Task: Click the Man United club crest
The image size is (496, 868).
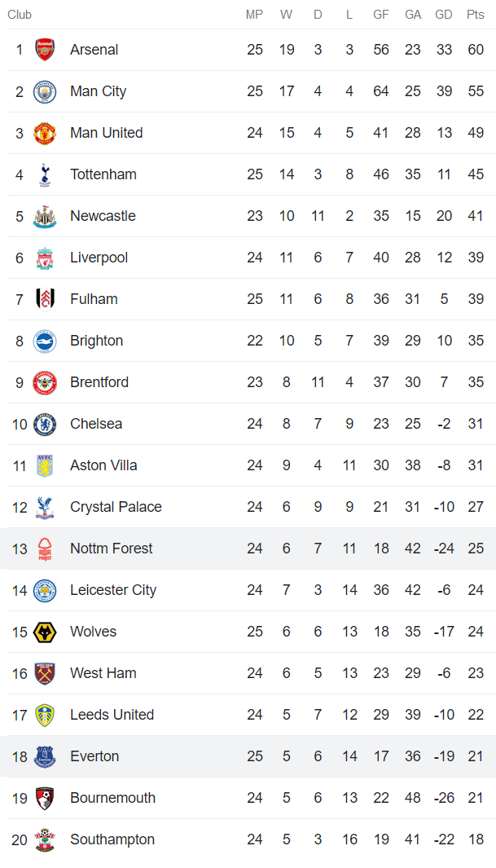Action: coord(45,133)
